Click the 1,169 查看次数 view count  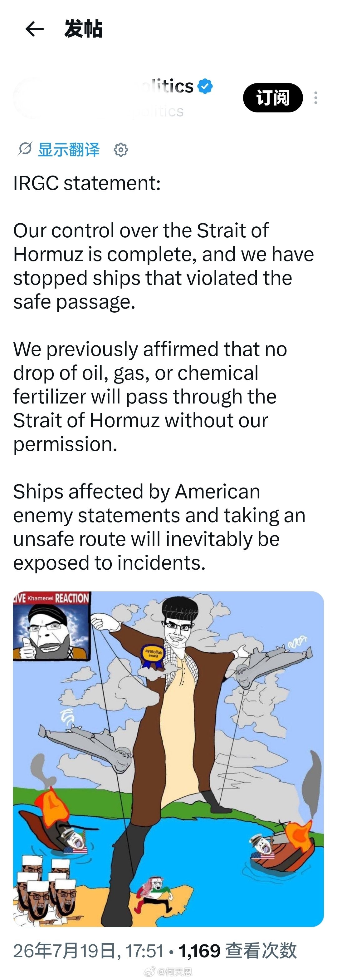(x=237, y=951)
